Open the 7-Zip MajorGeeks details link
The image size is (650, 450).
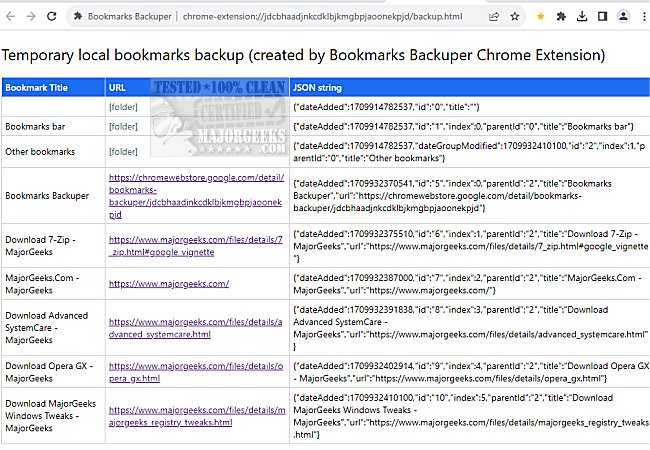point(196,246)
